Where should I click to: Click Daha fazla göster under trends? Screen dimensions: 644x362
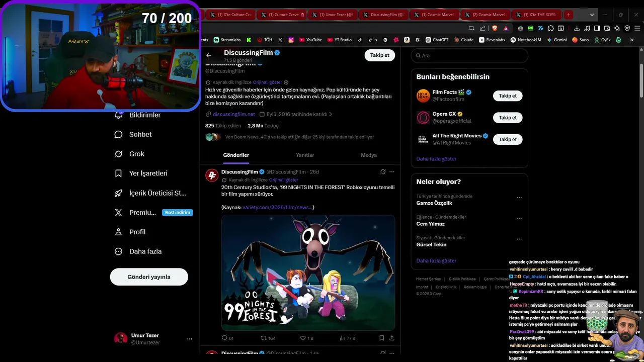coord(436,261)
